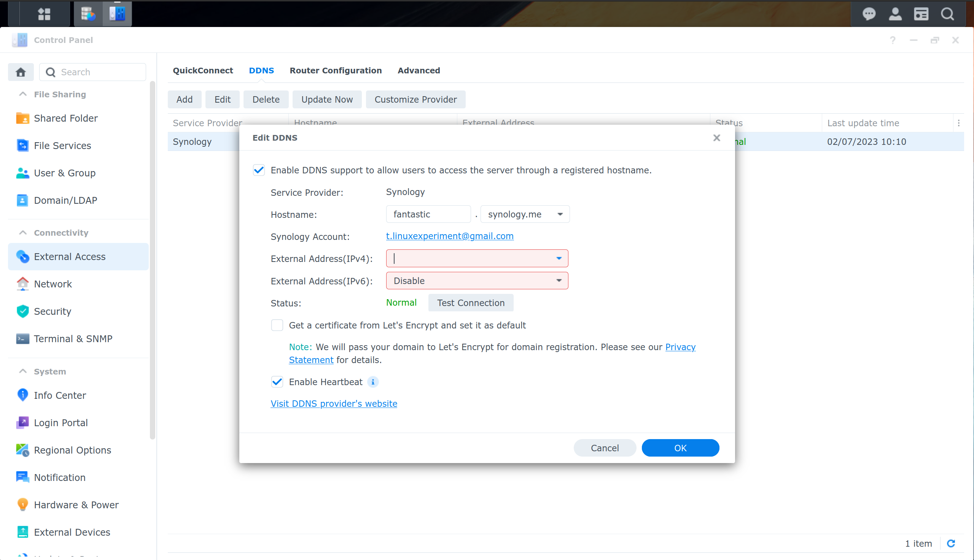974x560 pixels.
Task: Expand the External Address IPv4 dropdown
Action: pyautogui.click(x=559, y=259)
